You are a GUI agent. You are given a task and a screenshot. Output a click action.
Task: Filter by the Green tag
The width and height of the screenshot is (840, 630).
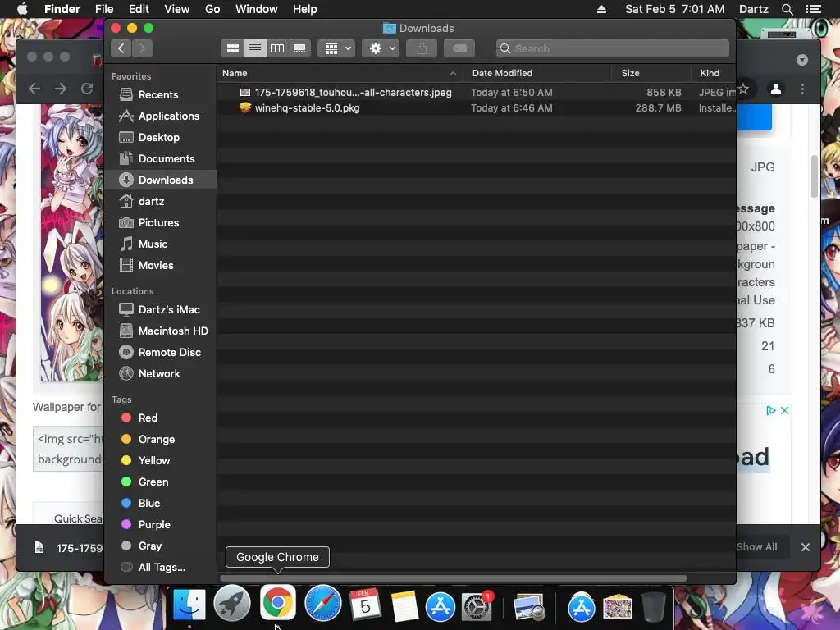(161, 482)
